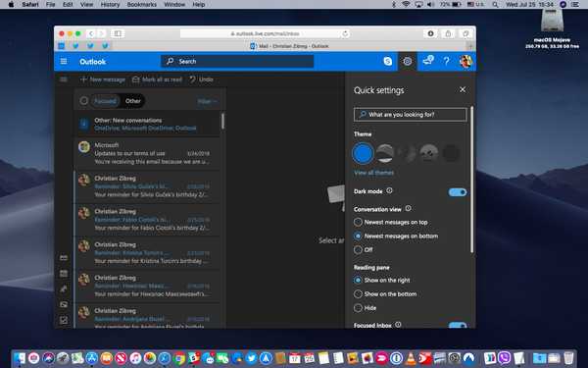Open the feedback megaphone icon
Viewport: 588px width, 368px height.
click(x=428, y=61)
